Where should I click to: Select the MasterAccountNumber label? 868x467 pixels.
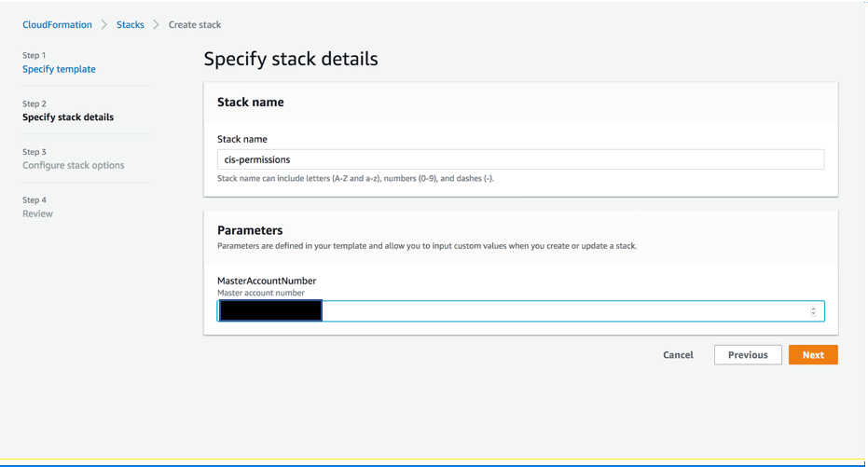[267, 281]
